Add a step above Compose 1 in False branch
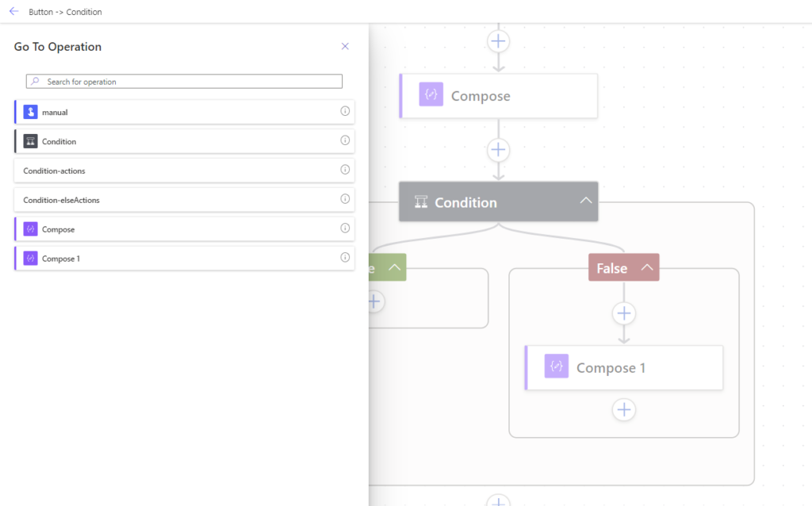The width and height of the screenshot is (812, 506). pos(624,313)
